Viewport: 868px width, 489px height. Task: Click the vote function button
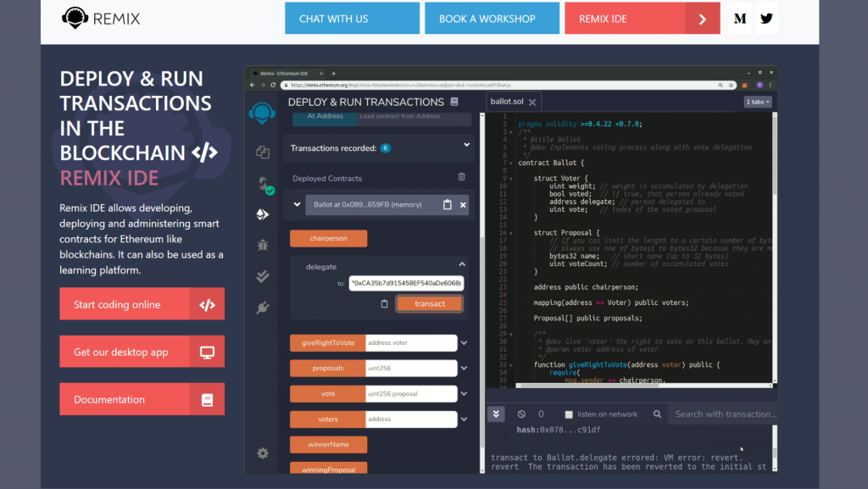coord(328,394)
